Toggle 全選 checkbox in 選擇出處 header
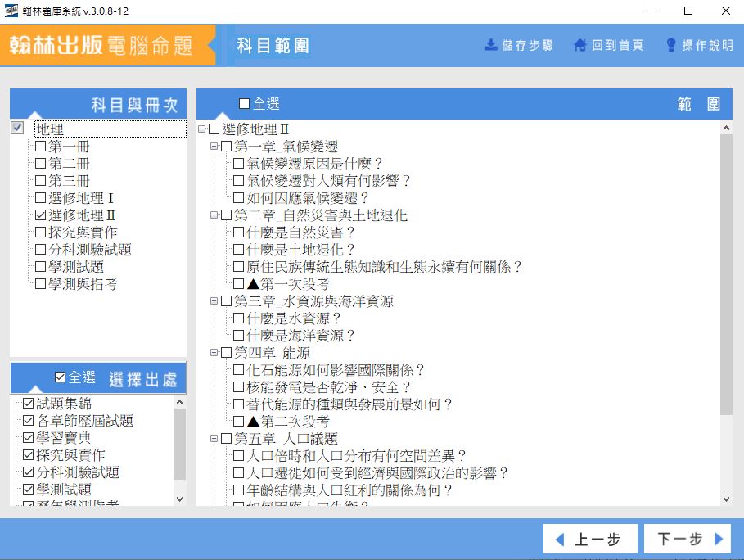 coord(61,377)
